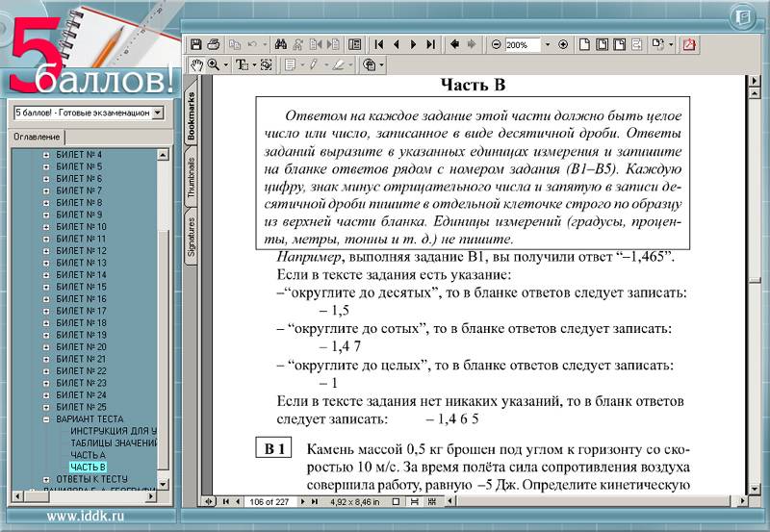Visit the www.iddk.ru link
The width and height of the screenshot is (770, 532).
click(x=85, y=516)
